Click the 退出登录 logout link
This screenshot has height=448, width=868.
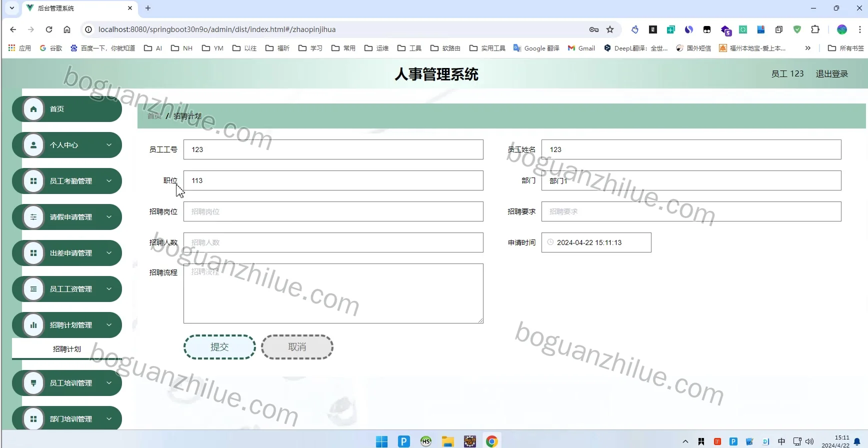tap(832, 74)
